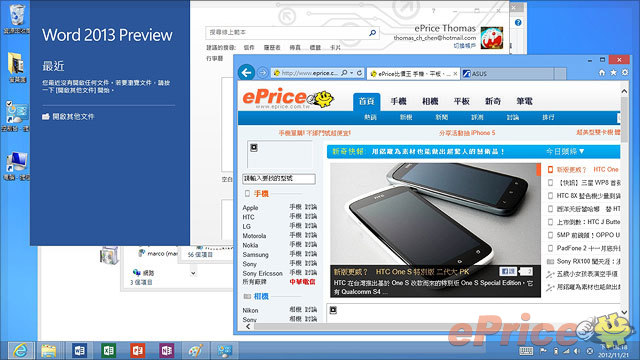Switch to the ASUS browser tab
The height and width of the screenshot is (360, 640).
[x=507, y=73]
